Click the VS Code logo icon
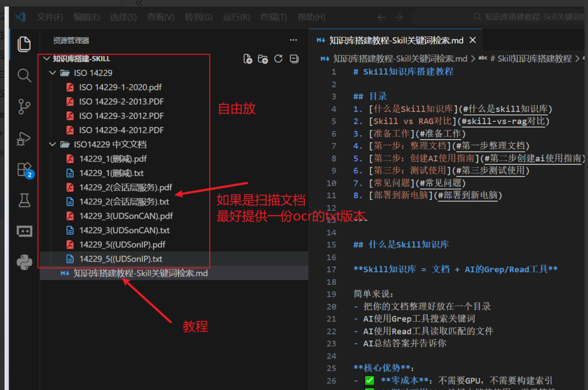 point(21,17)
